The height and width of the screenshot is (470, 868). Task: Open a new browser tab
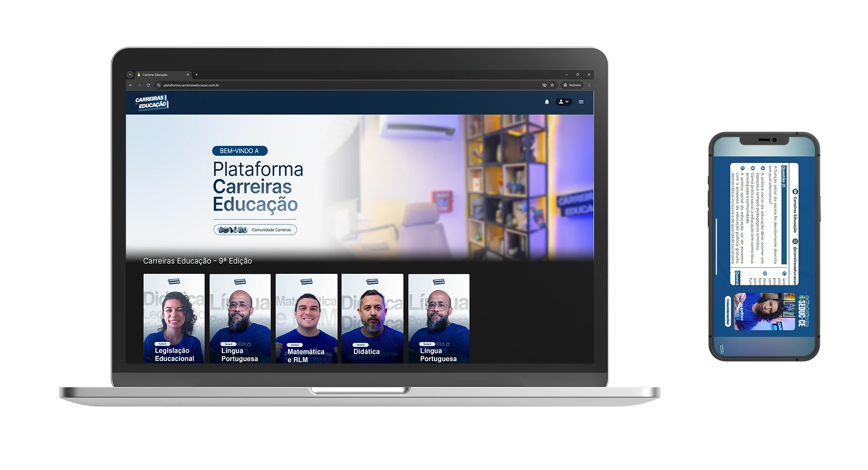coord(197,75)
